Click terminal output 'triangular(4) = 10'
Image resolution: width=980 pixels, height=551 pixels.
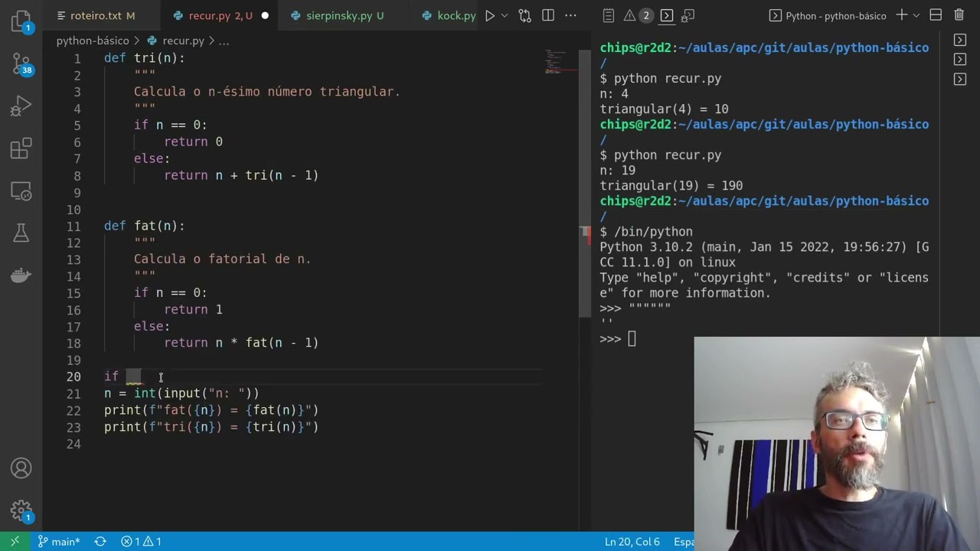click(664, 109)
